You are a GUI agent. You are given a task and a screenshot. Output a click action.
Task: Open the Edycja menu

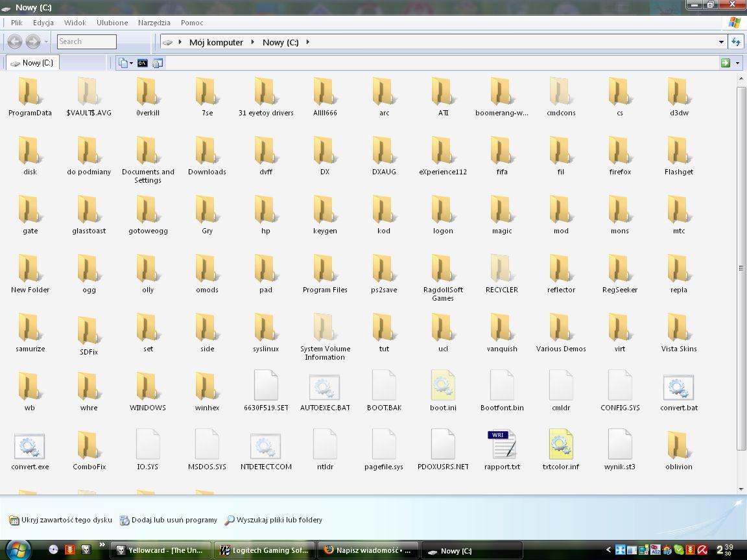coord(43,23)
